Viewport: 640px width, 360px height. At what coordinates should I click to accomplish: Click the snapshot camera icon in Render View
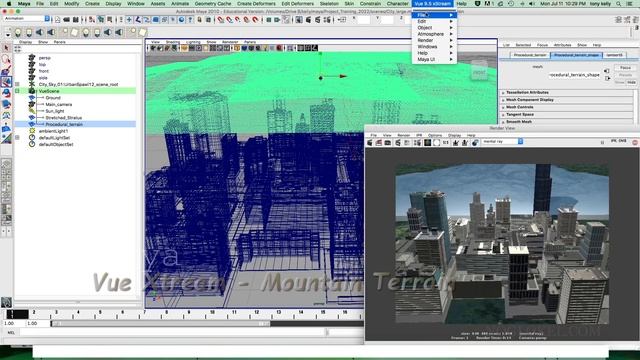(x=388, y=142)
